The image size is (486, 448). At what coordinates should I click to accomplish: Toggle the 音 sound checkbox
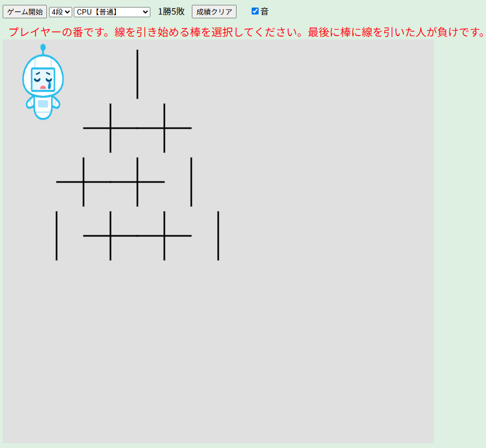255,11
